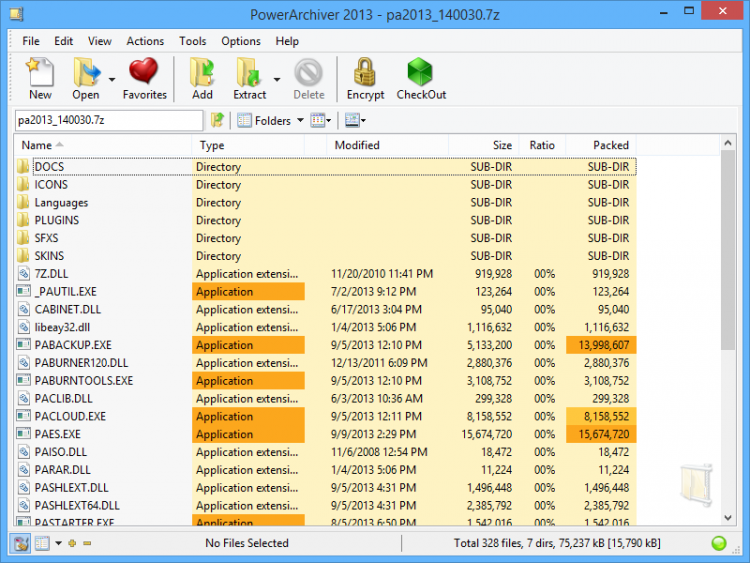Click the PABACKUP.EXE file icon
Screen dimensions: 750x563
[23, 344]
